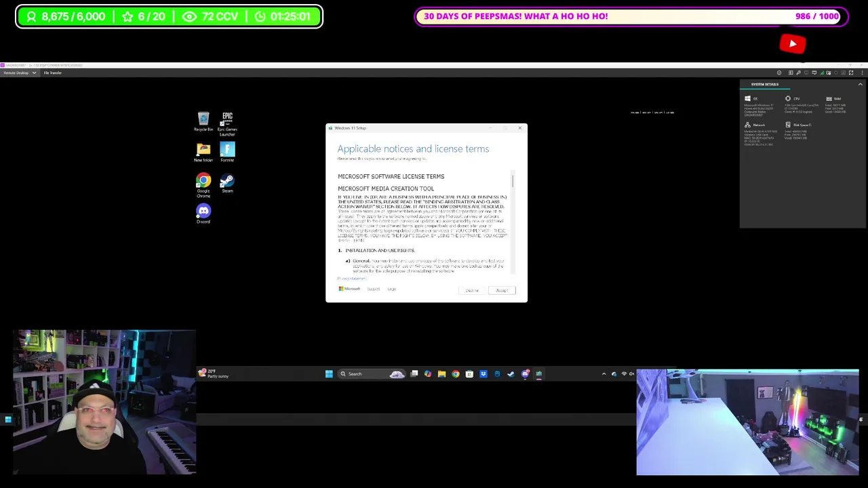
Task: Select the System Details tab
Action: click(x=764, y=84)
